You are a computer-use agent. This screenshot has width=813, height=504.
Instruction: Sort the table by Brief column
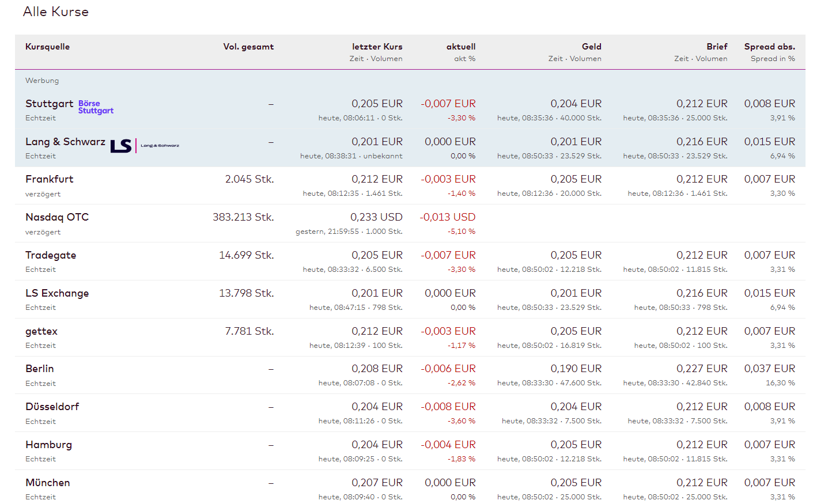click(717, 47)
